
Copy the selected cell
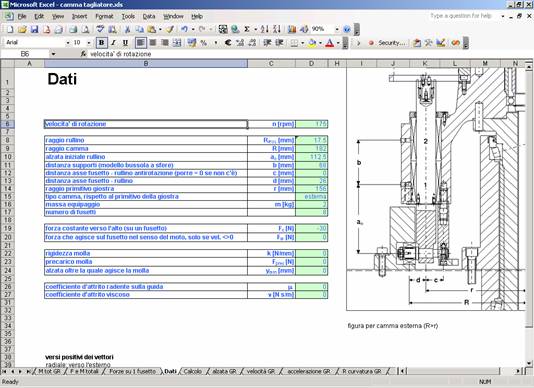tap(139, 30)
